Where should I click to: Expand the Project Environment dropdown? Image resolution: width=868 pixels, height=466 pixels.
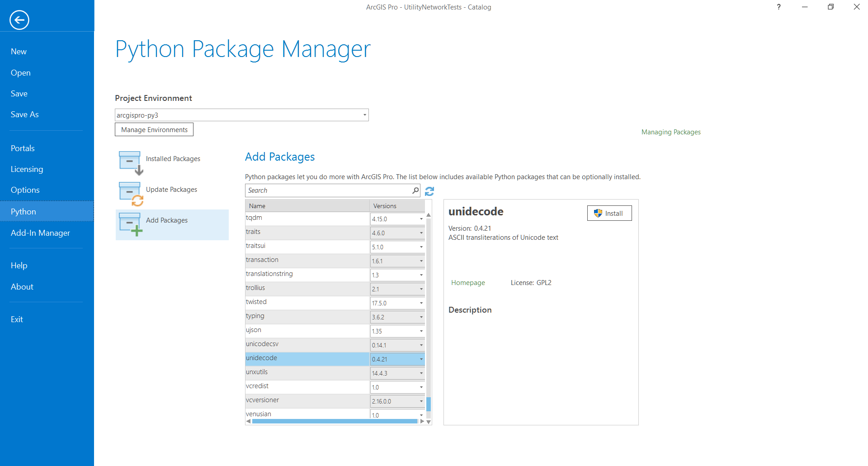(x=364, y=115)
